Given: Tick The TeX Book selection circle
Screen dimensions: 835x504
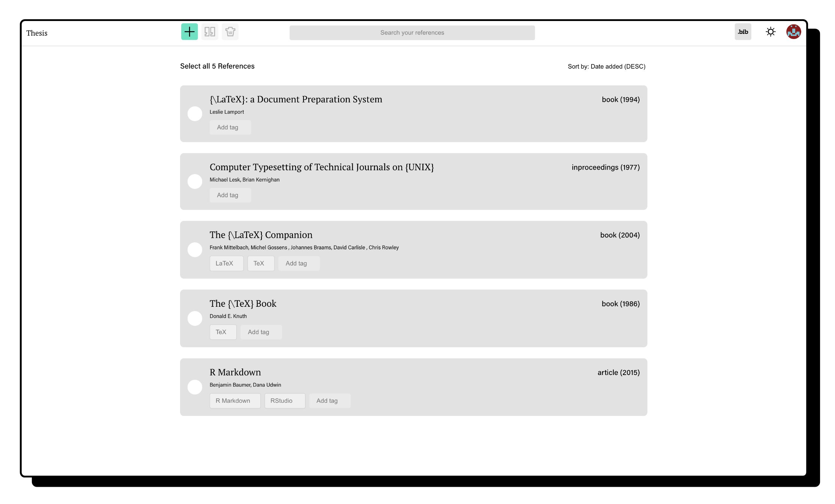Looking at the screenshot, I should point(195,318).
